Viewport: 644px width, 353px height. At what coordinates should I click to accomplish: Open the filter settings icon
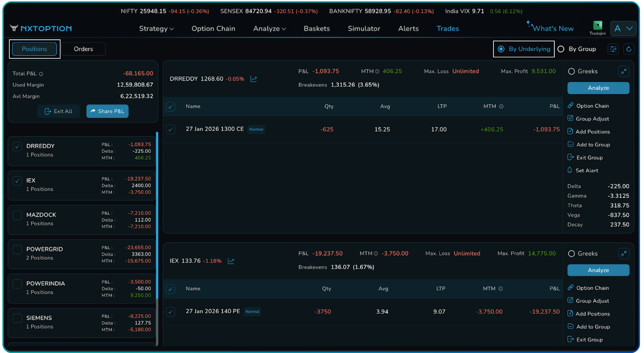click(613, 49)
